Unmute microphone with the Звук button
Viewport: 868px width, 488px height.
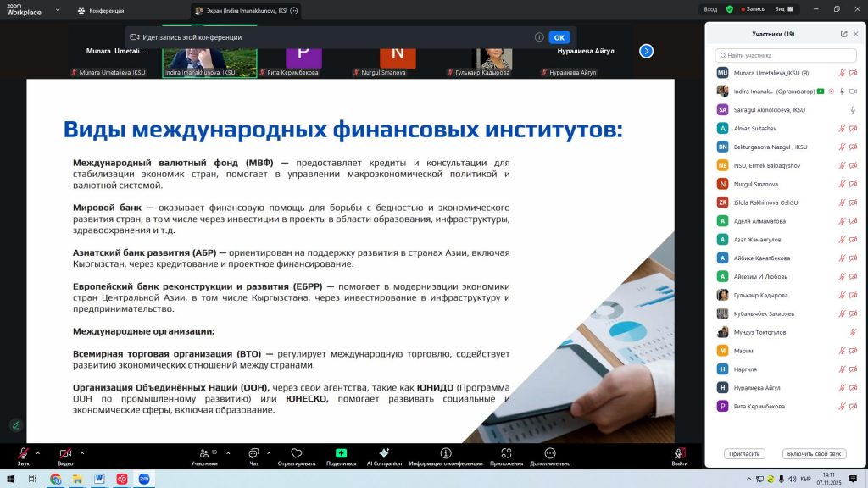23,454
